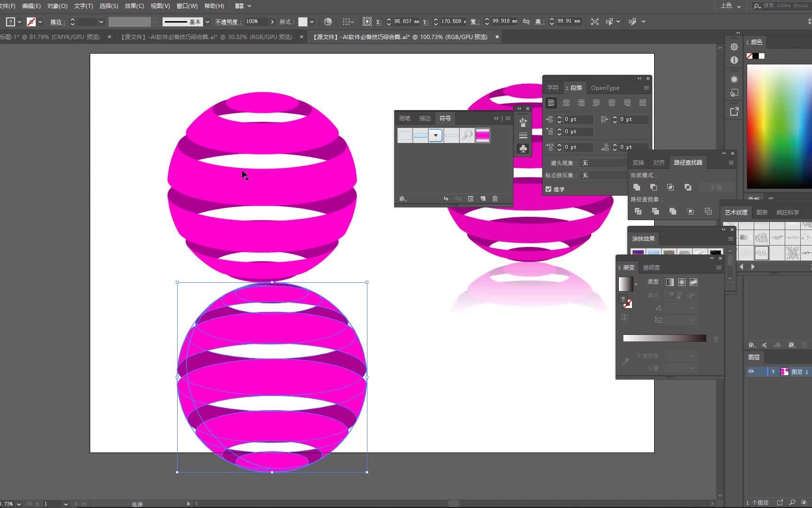Click the Outline pathfinder icon
Image resolution: width=812 pixels, height=508 pixels.
pyautogui.click(x=708, y=212)
